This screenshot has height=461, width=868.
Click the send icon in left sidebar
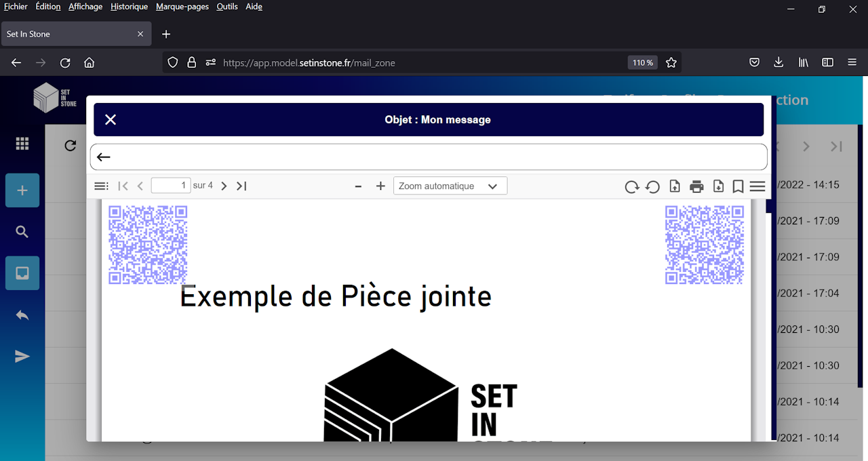pos(22,357)
